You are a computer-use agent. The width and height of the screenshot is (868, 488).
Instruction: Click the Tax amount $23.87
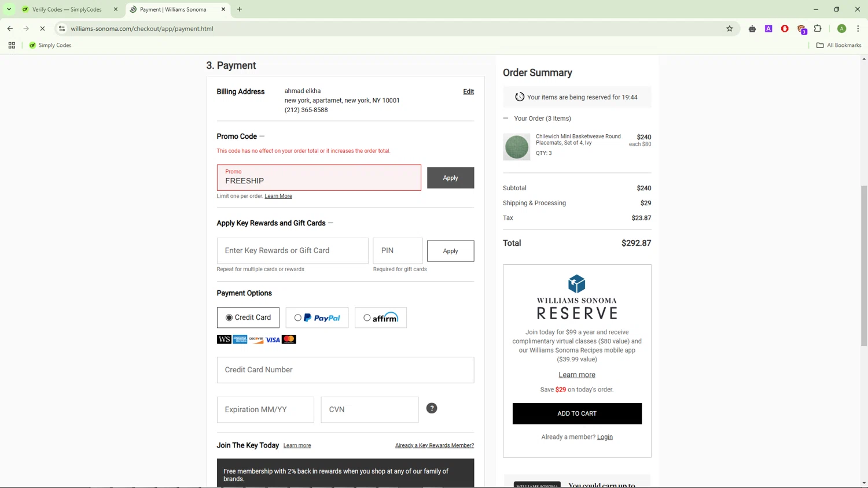(641, 218)
